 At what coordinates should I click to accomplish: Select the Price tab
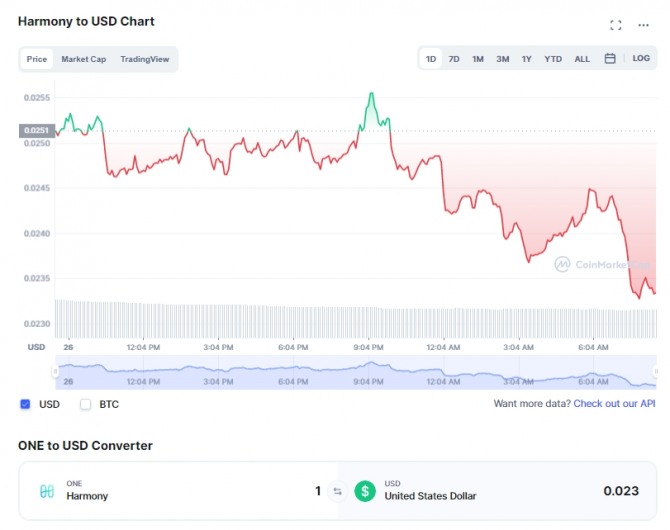click(x=37, y=59)
